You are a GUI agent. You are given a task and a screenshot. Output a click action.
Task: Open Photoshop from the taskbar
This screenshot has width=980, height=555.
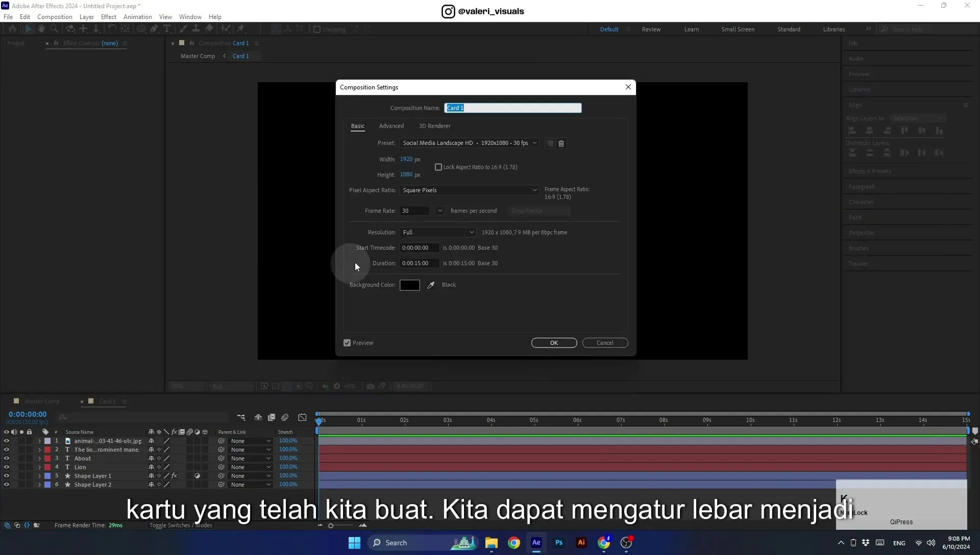click(559, 543)
